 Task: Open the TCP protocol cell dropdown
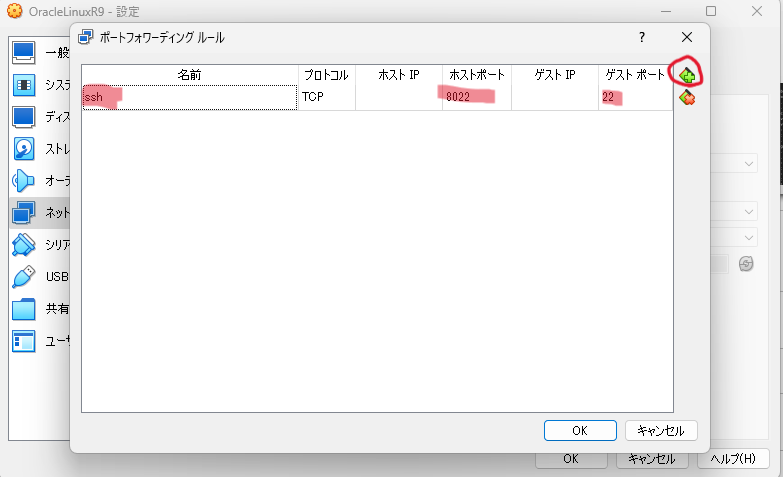click(x=326, y=97)
